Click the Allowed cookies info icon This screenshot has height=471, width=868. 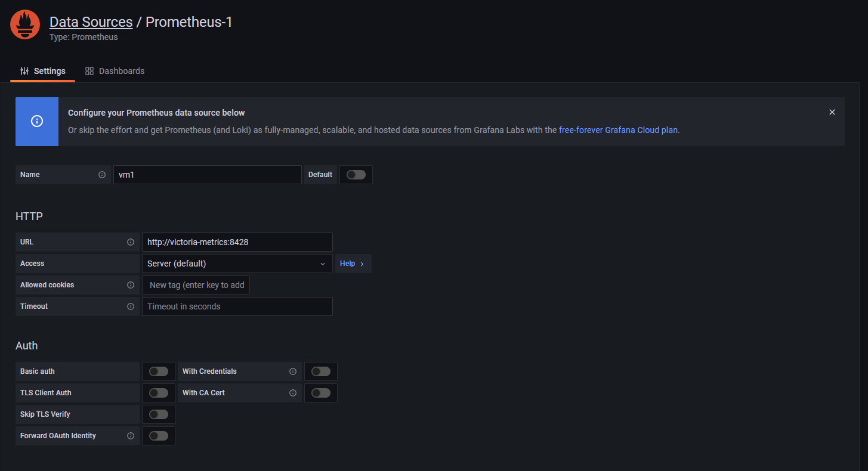pyautogui.click(x=131, y=285)
